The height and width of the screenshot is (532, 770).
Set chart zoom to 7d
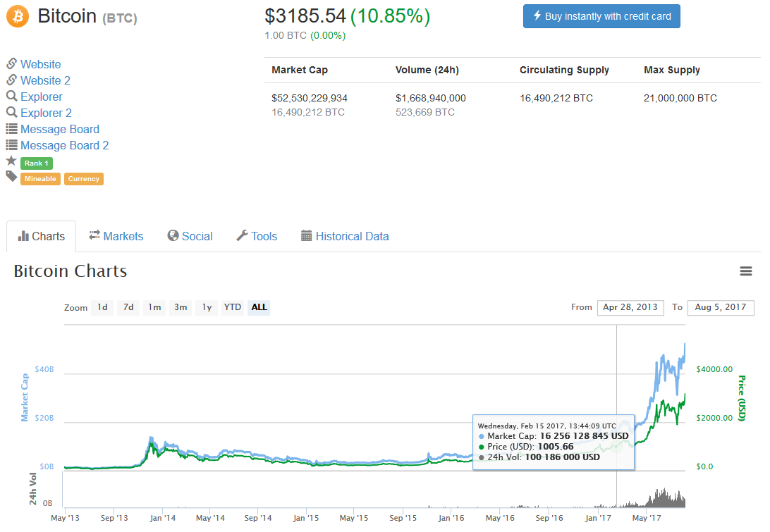click(x=128, y=307)
